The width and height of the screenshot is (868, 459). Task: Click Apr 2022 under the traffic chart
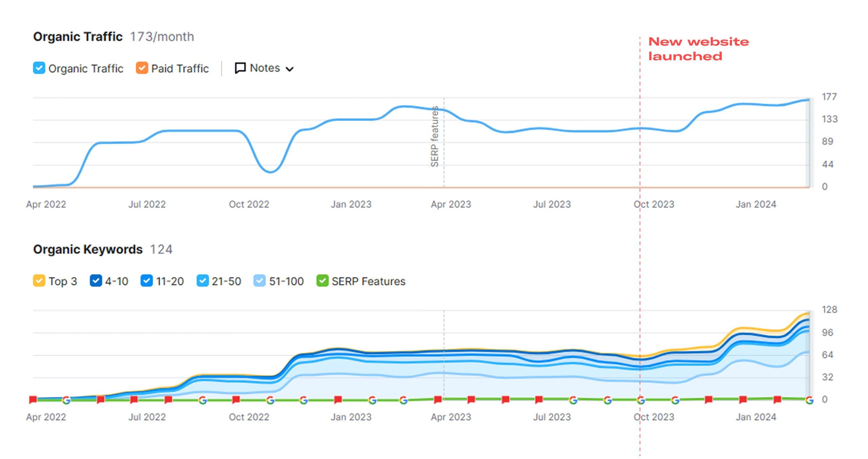(46, 204)
